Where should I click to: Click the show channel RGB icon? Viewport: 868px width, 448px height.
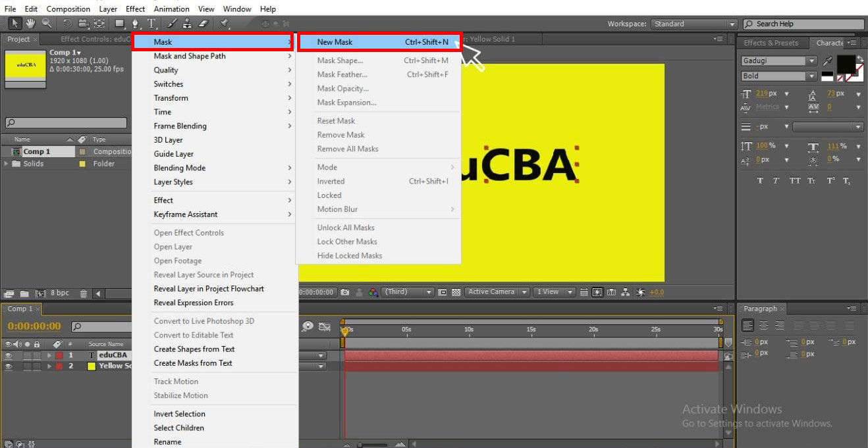pyautogui.click(x=373, y=292)
